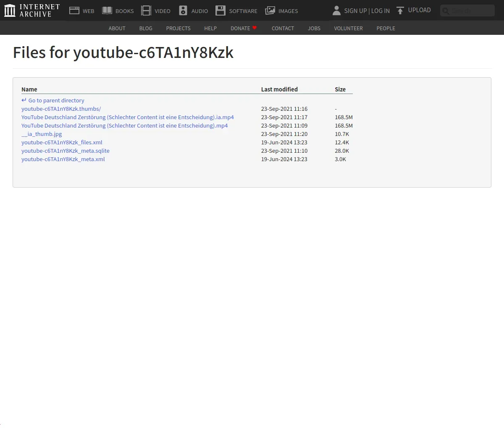This screenshot has width=504, height=428.
Task: Focus the Search input field
Action: [x=467, y=10]
